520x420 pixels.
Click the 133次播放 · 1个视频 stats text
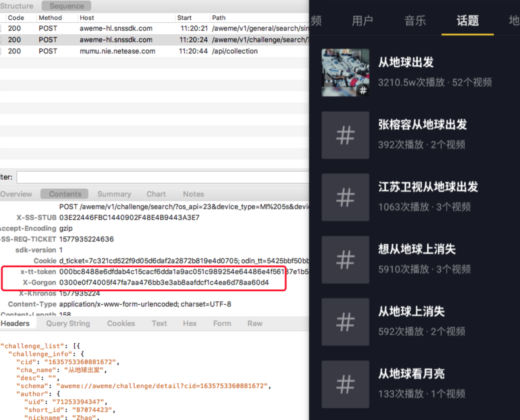tap(422, 394)
